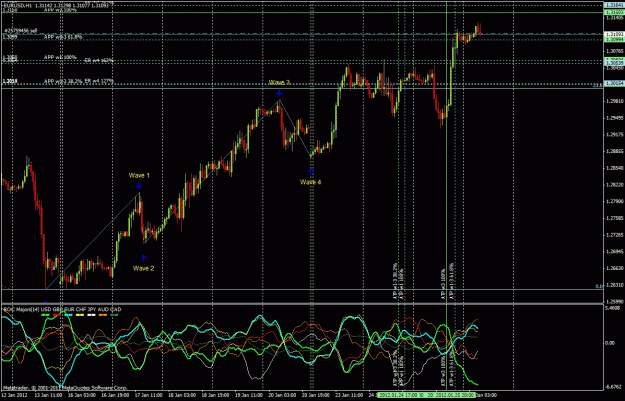Click the current price tag 1.31093
The image size is (625, 401).
coord(615,34)
